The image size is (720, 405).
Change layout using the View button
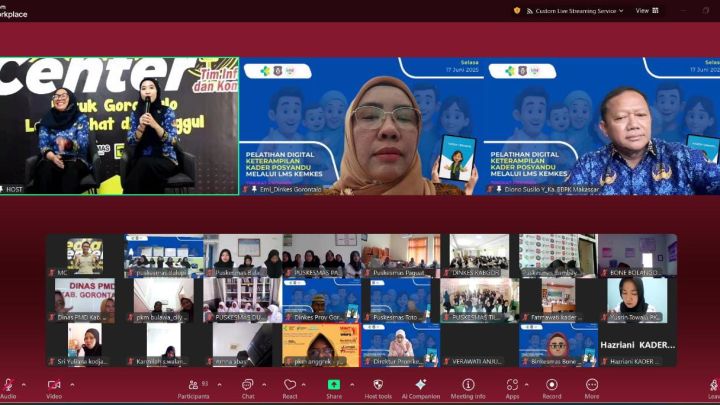coord(647,11)
